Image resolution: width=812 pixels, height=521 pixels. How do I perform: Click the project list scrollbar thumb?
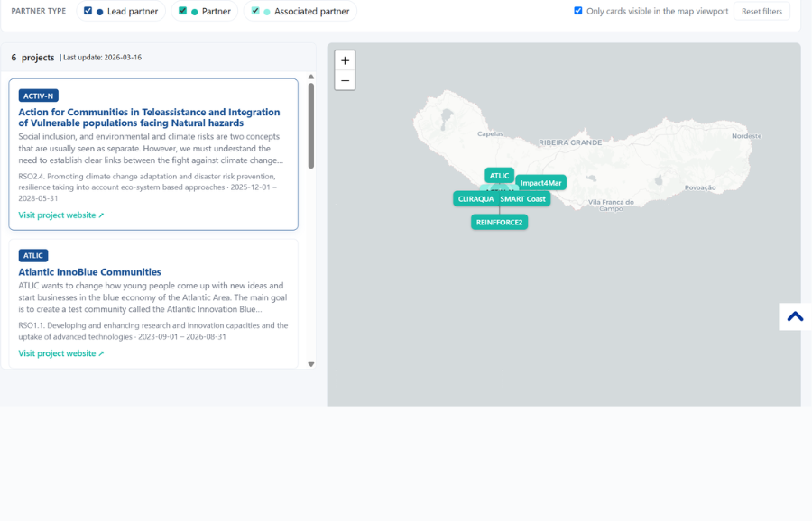pos(310,125)
